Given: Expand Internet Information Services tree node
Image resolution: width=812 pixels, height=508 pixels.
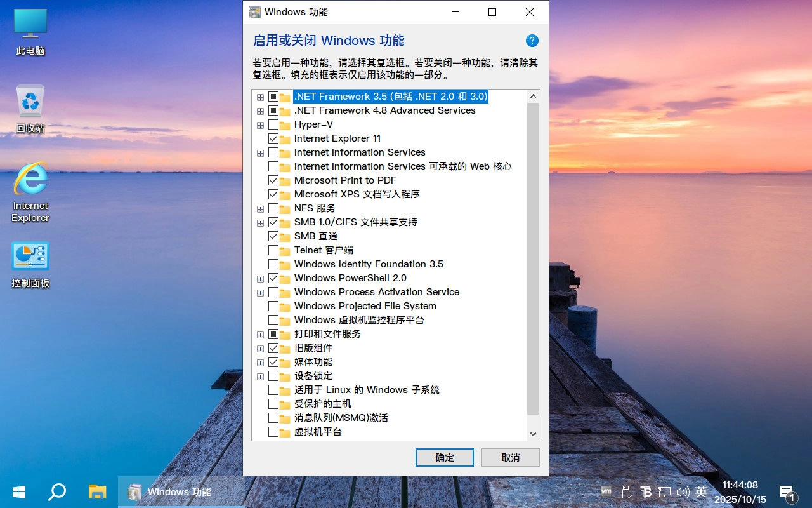Looking at the screenshot, I should [260, 152].
